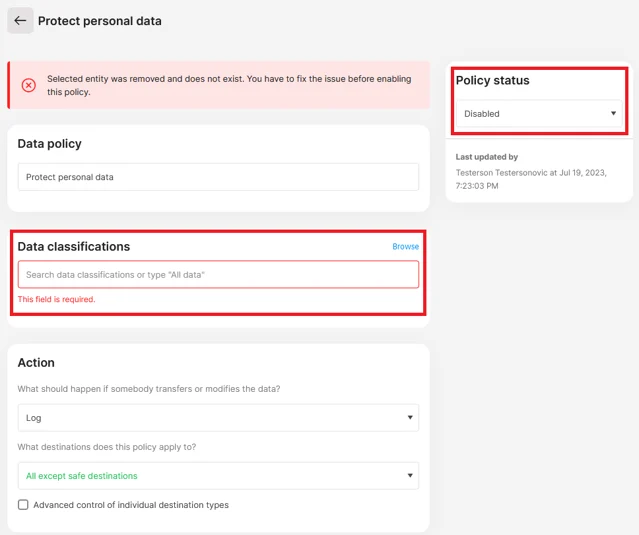The width and height of the screenshot is (639, 535).
Task: Enable advanced control of individual destination types
Action: (x=23, y=505)
